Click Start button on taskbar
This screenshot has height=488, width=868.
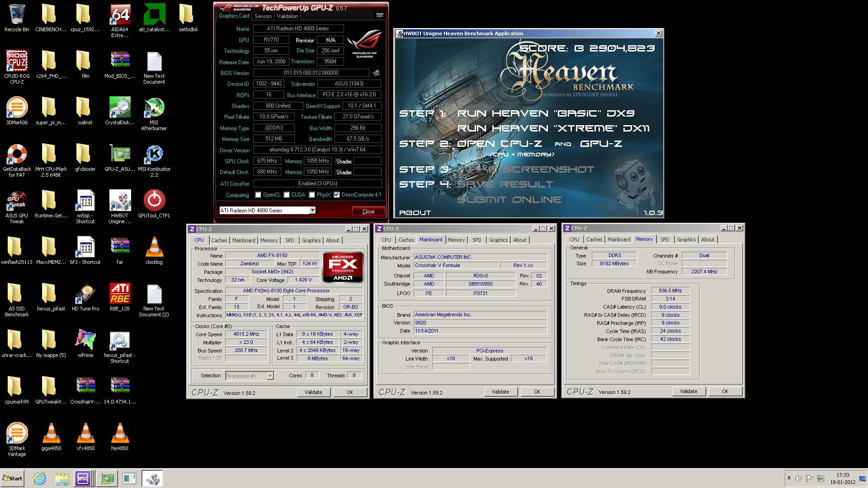[x=13, y=479]
